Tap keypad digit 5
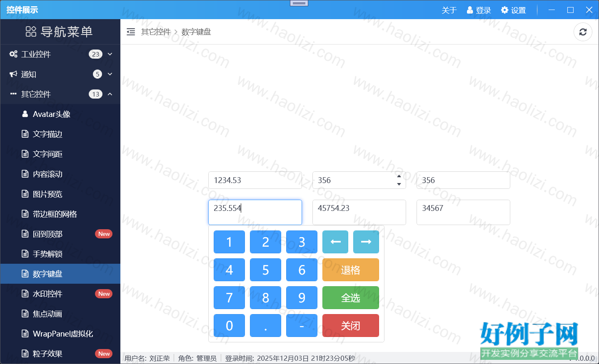The image size is (599, 364). [265, 270]
